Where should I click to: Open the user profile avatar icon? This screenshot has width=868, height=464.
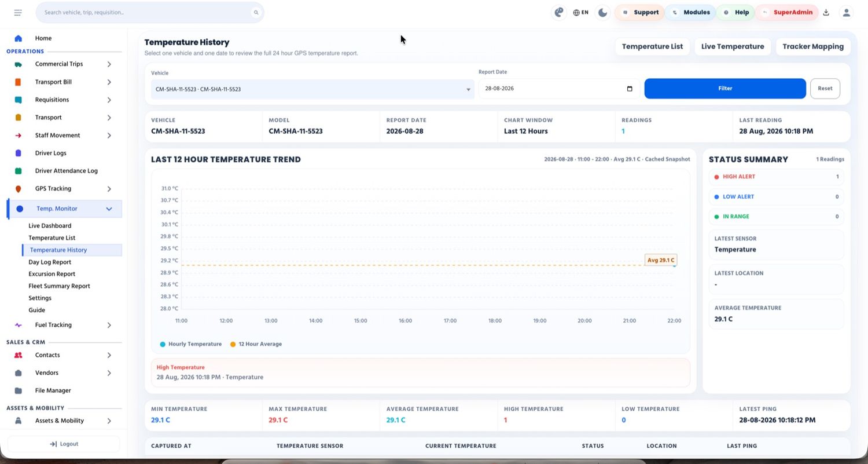click(x=846, y=12)
